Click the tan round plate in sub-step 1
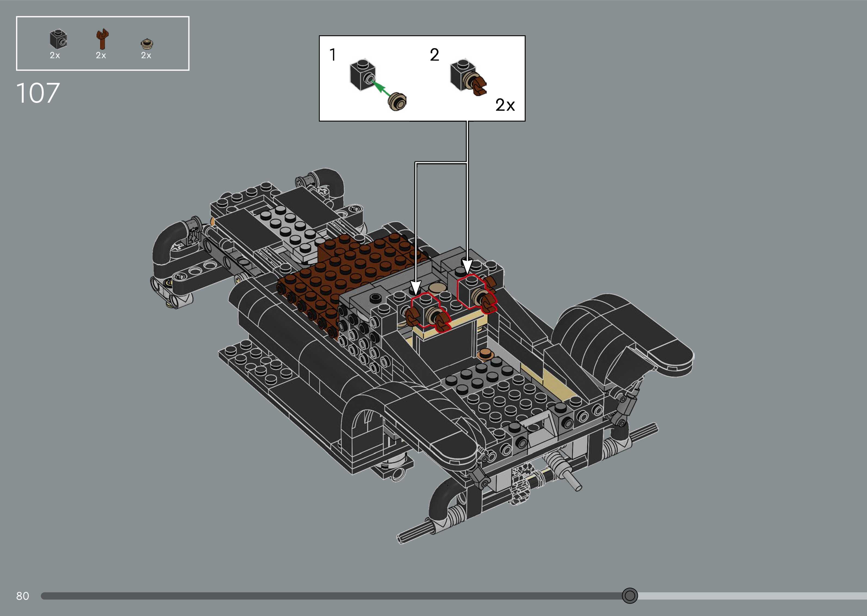This screenshot has height=616, width=867. [397, 101]
